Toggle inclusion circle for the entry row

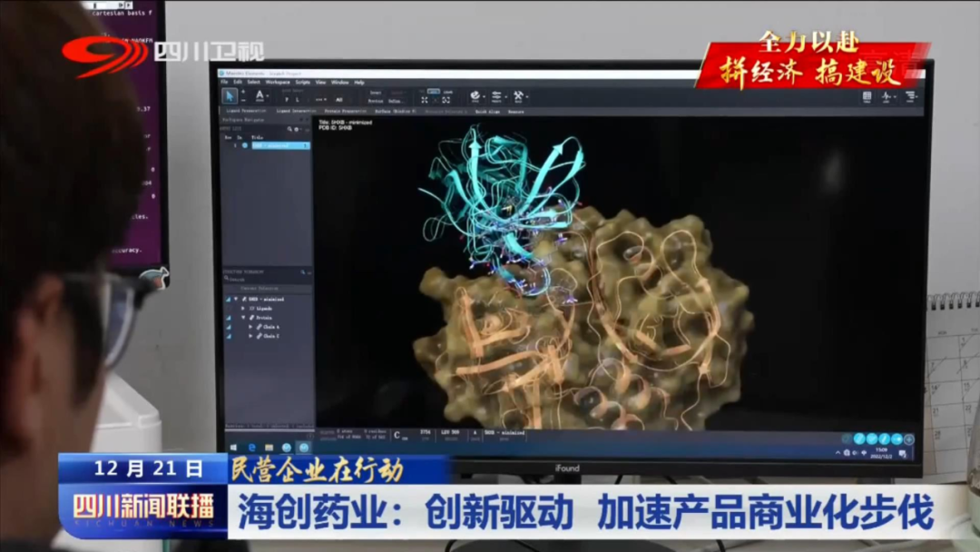243,145
